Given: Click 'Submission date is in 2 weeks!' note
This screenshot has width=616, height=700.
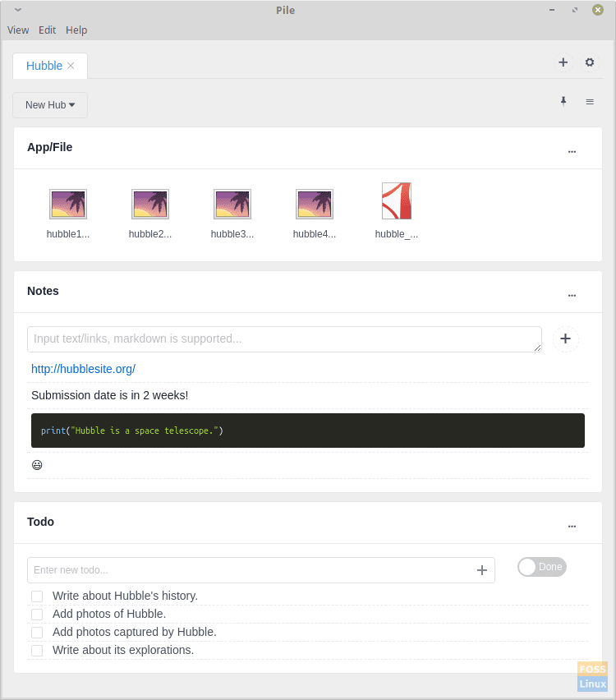Looking at the screenshot, I should (110, 395).
